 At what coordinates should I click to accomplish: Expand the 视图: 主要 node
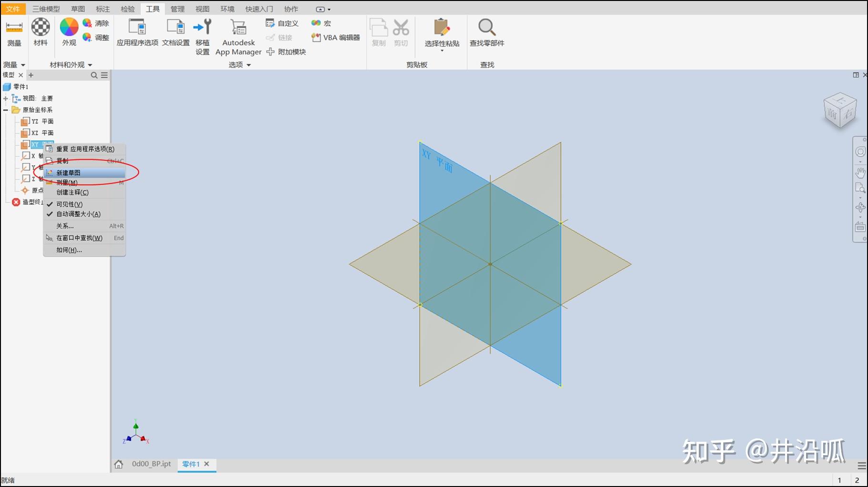(4, 98)
